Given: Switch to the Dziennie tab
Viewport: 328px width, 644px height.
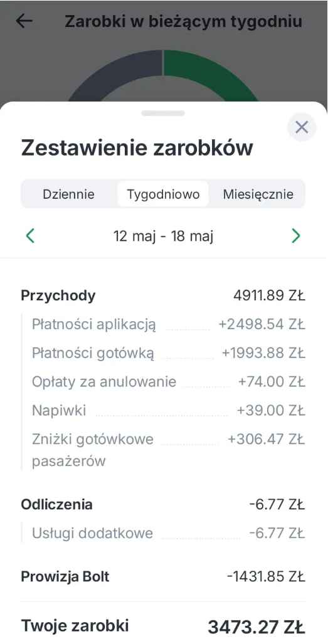Looking at the screenshot, I should [x=68, y=194].
